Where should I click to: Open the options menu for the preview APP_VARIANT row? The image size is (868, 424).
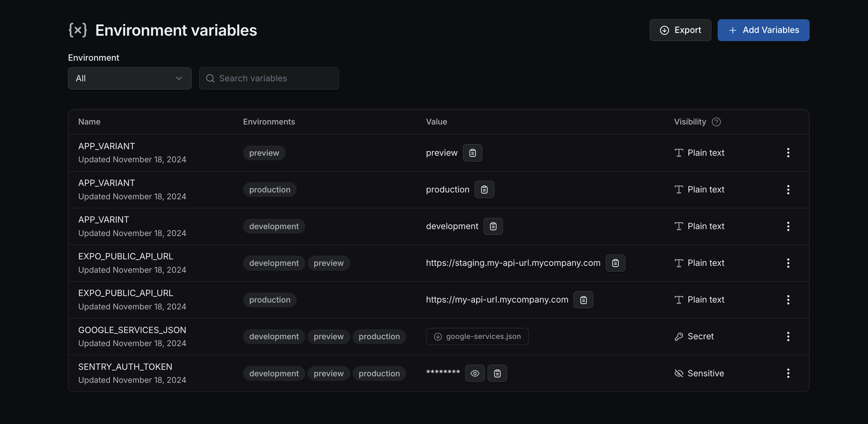coord(788,153)
